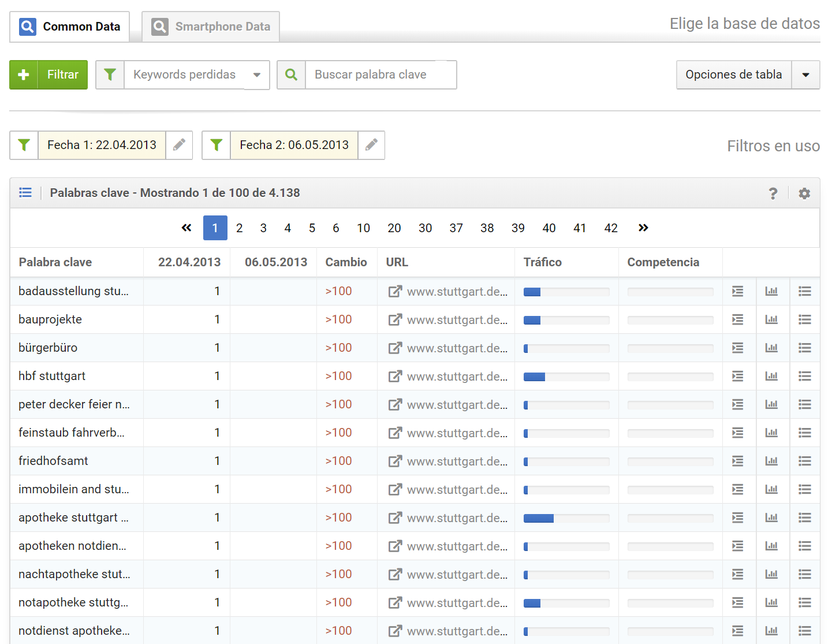Switch to the Smartphone Data tab

tap(211, 27)
